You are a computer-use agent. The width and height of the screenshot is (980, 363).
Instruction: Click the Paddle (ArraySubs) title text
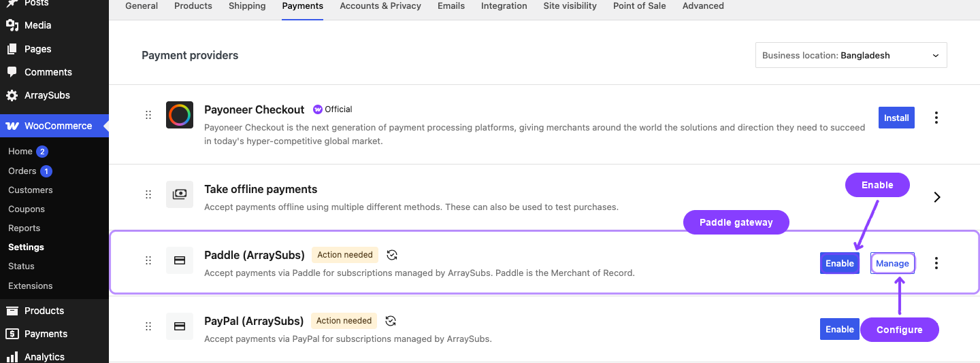[255, 255]
